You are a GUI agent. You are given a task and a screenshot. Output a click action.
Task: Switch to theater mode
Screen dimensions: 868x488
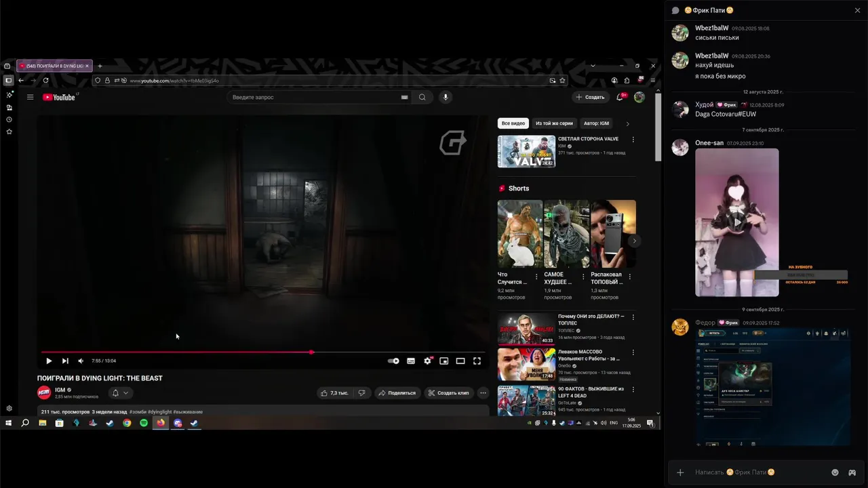pyautogui.click(x=460, y=361)
